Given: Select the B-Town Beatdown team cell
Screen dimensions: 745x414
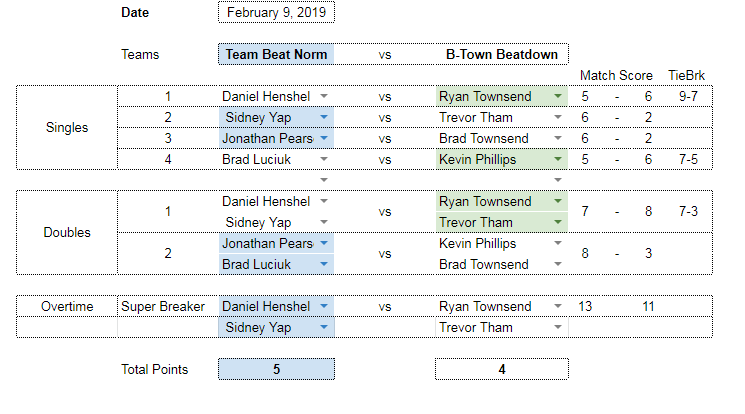Looking at the screenshot, I should pos(502,54).
